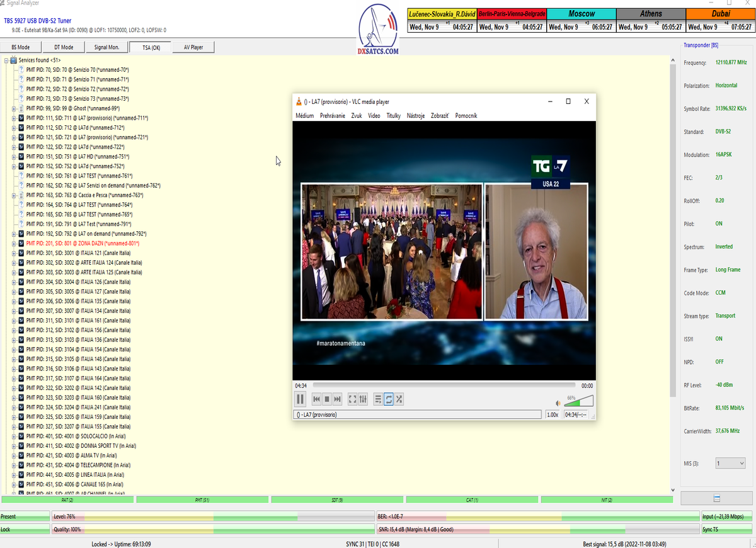Open the MIS dropdown in Transponder panel

click(x=730, y=463)
